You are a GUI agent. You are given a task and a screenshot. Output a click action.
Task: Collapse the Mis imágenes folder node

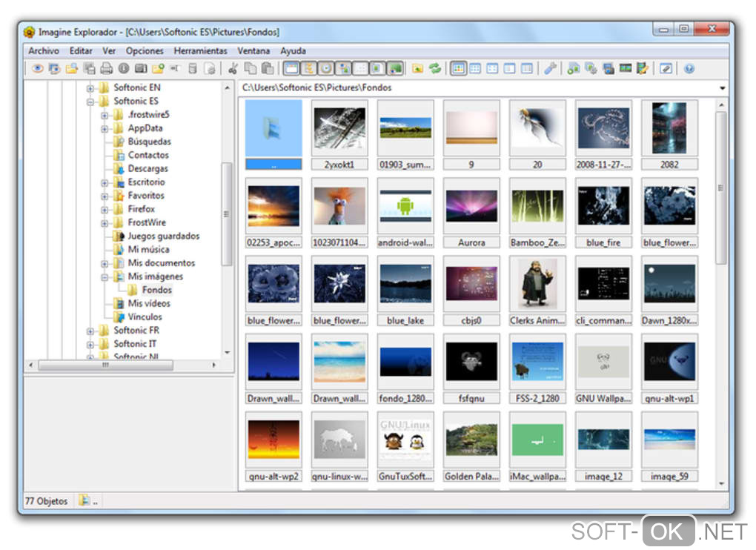coord(105,276)
